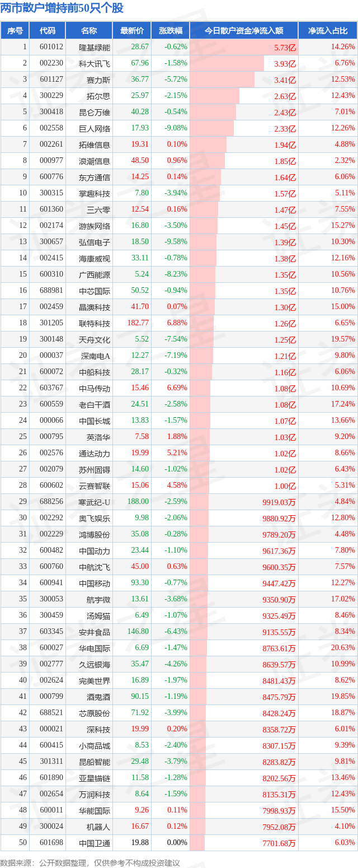Select stock name 万润科技
This screenshot has width=358, height=868.
point(95,795)
